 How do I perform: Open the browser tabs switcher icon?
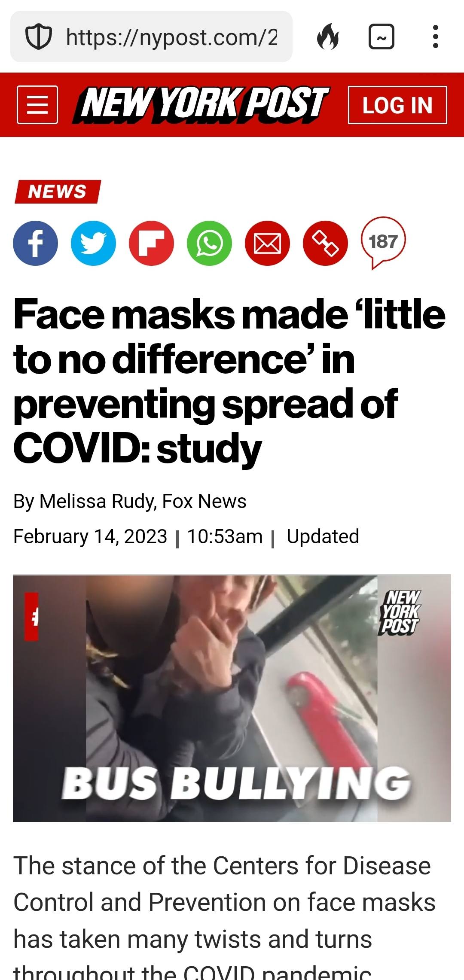coord(382,37)
